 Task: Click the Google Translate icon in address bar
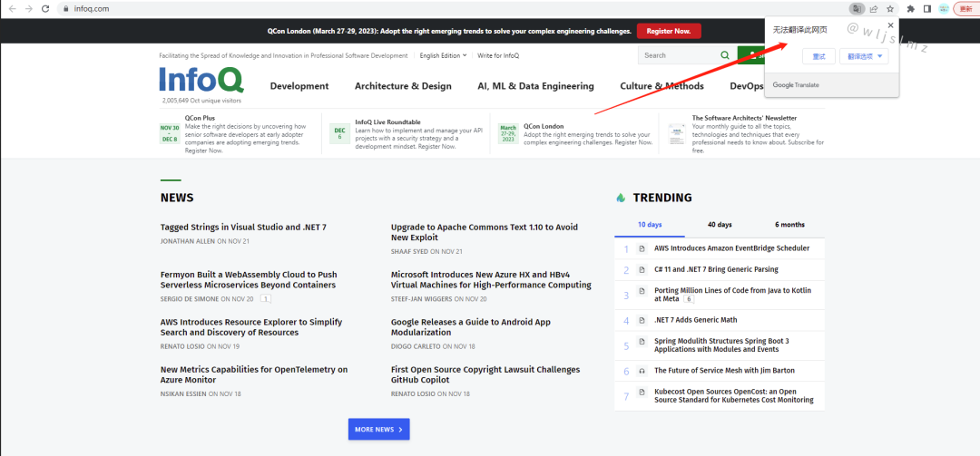point(857,9)
